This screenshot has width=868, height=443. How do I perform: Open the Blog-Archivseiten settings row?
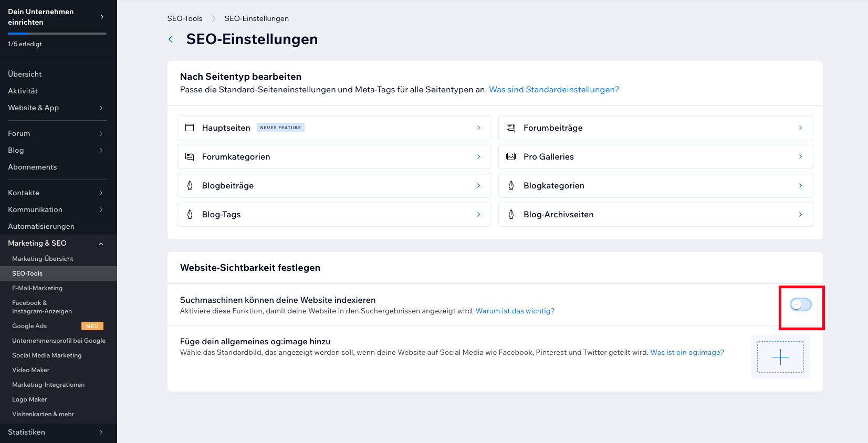click(x=655, y=214)
